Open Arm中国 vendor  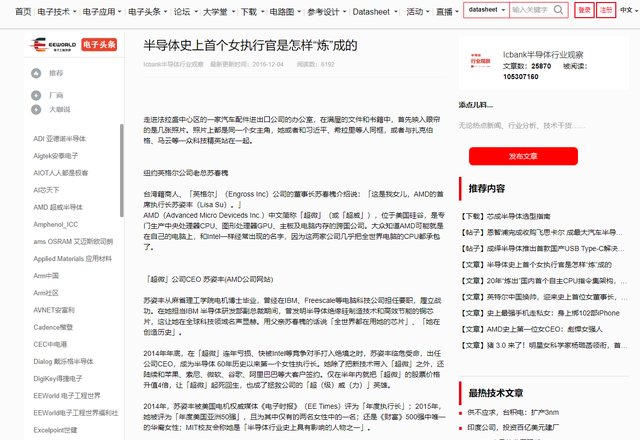coord(46,276)
